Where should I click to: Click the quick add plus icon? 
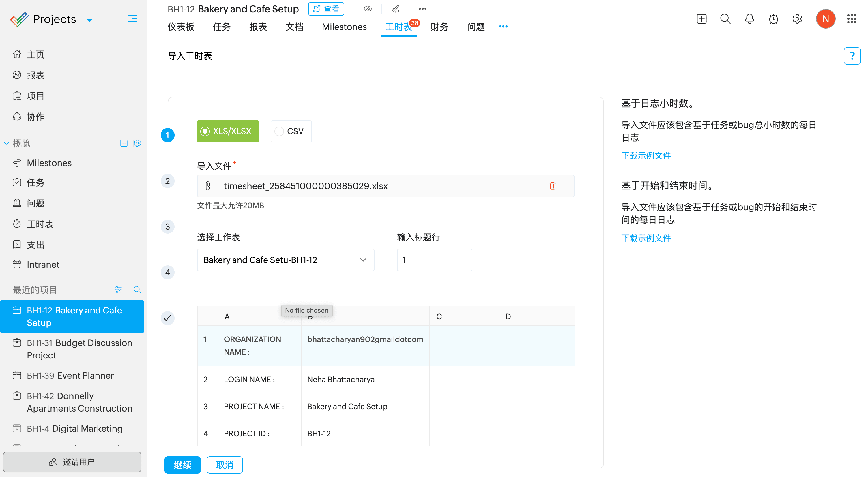(x=701, y=19)
